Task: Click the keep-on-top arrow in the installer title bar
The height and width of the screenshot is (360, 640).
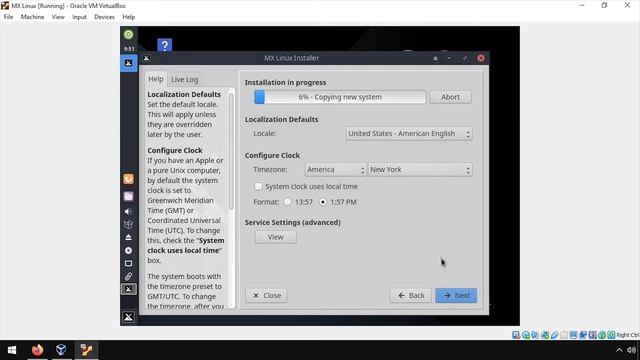Action: [x=435, y=58]
